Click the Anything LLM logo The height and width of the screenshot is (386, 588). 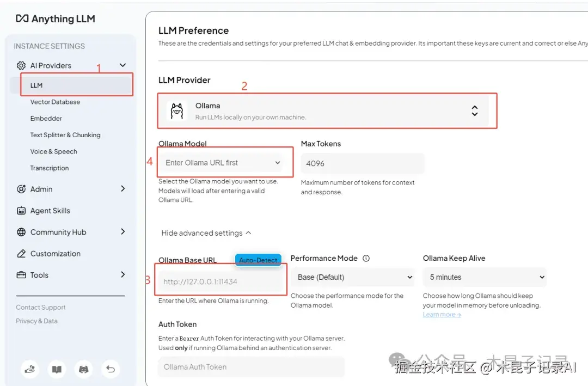(x=56, y=19)
